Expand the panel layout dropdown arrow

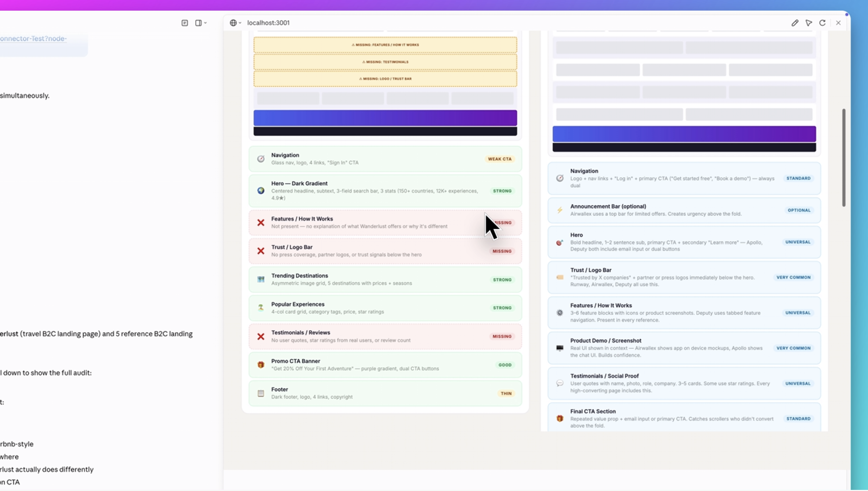click(x=205, y=23)
